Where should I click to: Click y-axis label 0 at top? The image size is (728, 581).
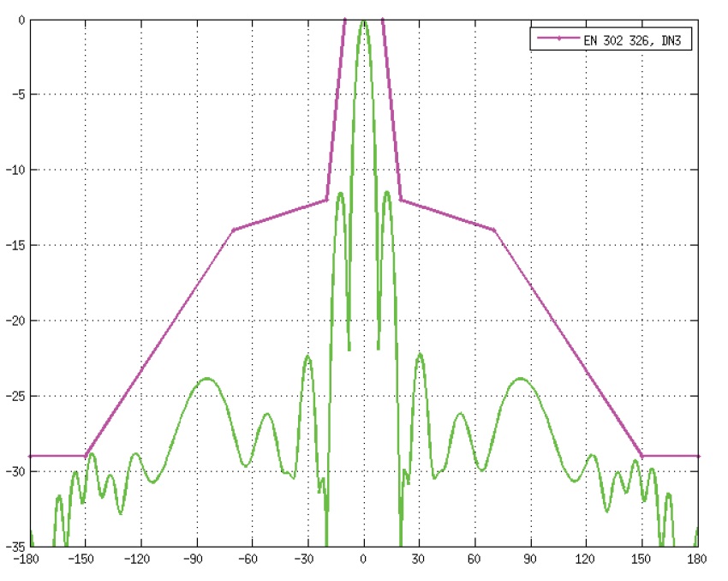click(x=21, y=21)
